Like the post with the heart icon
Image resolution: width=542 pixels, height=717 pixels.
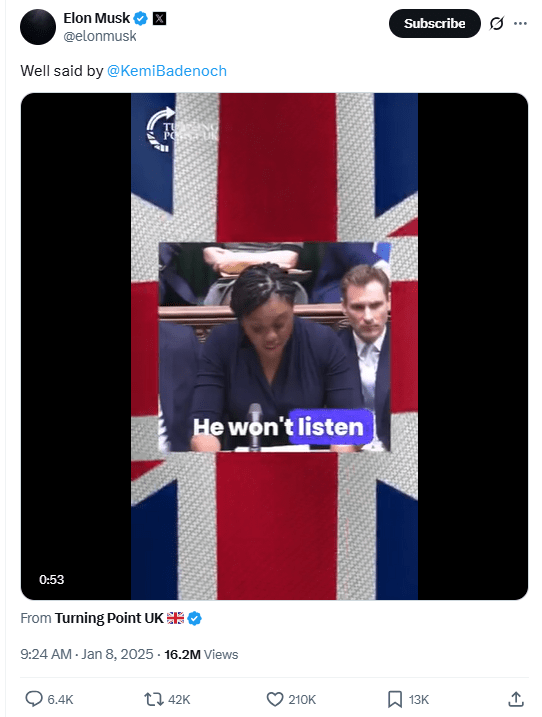274,699
